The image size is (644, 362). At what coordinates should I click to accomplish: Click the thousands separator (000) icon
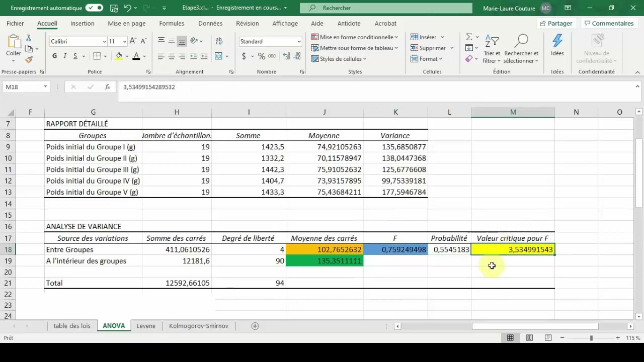272,56
